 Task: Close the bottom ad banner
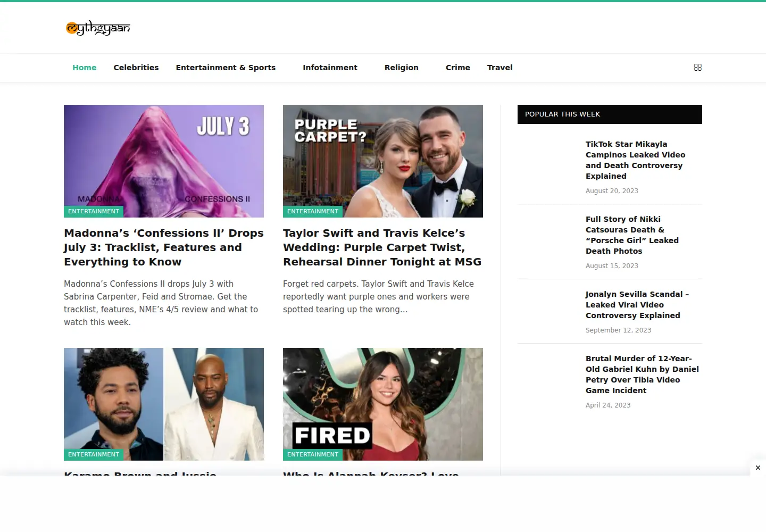(758, 468)
